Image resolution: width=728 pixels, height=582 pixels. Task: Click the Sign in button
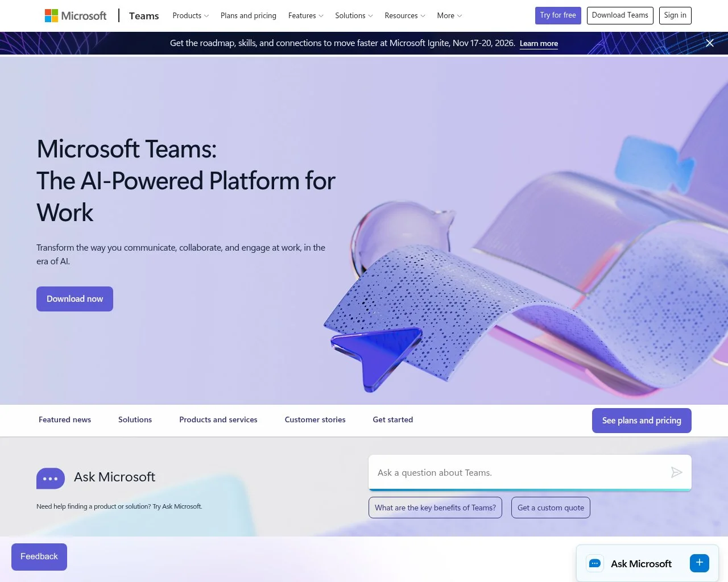click(675, 15)
